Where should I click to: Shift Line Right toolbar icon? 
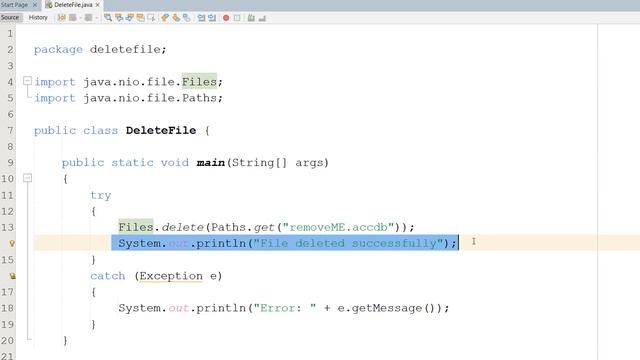click(x=212, y=18)
